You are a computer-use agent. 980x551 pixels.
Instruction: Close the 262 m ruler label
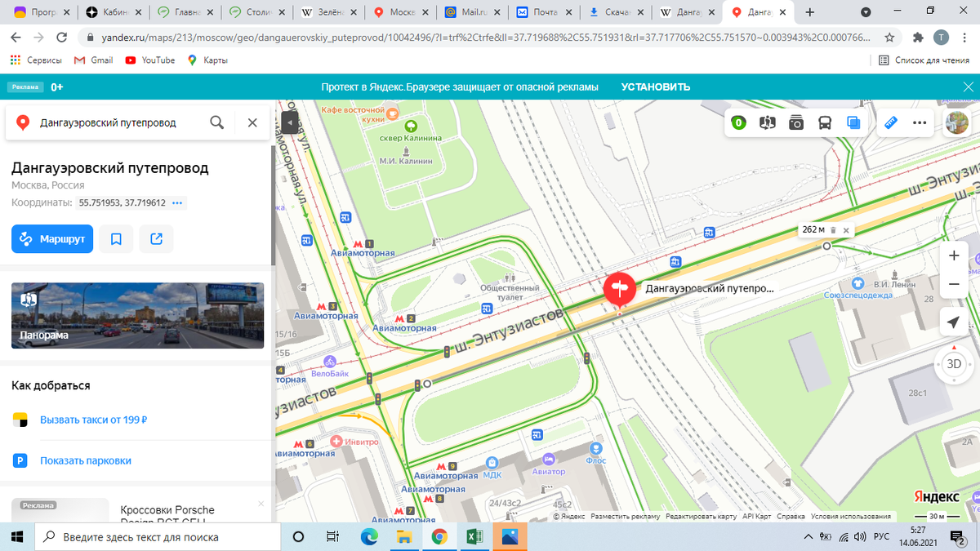[846, 230]
